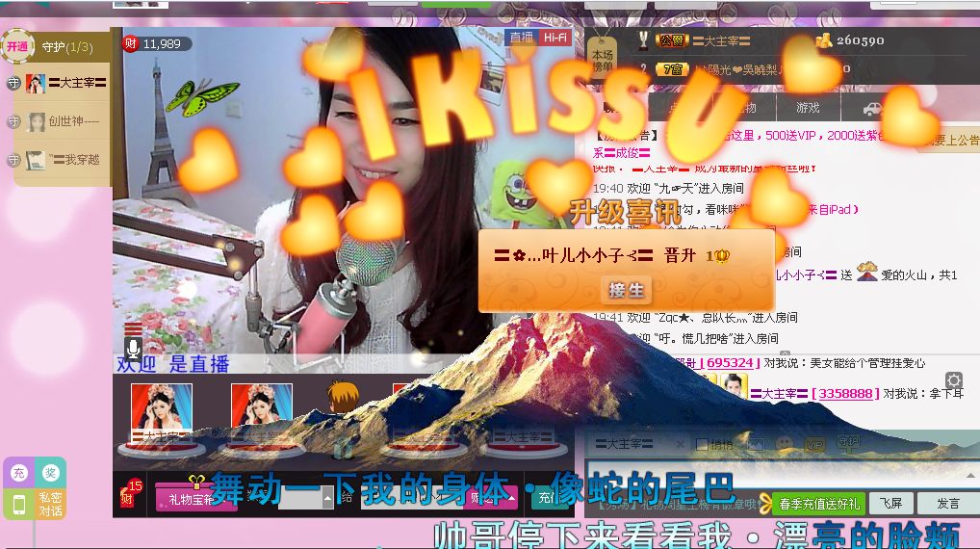The width and height of the screenshot is (980, 549).
Task: Open the 本场榜单 ranking tag
Action: coord(603,60)
